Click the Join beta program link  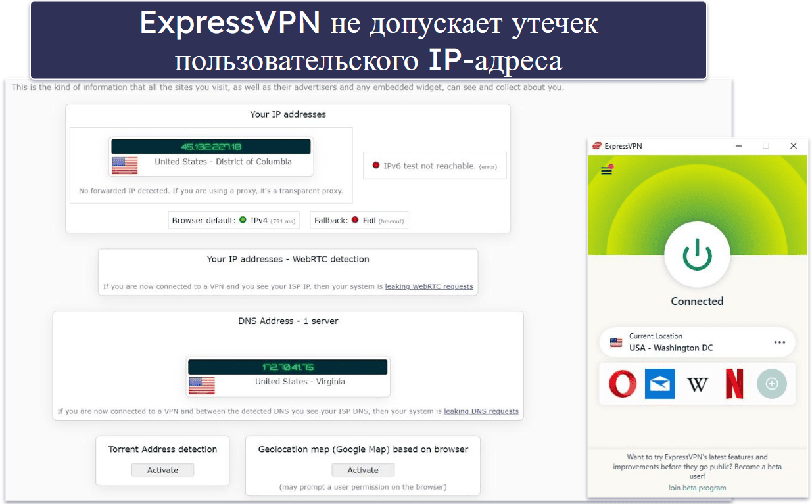point(697,488)
